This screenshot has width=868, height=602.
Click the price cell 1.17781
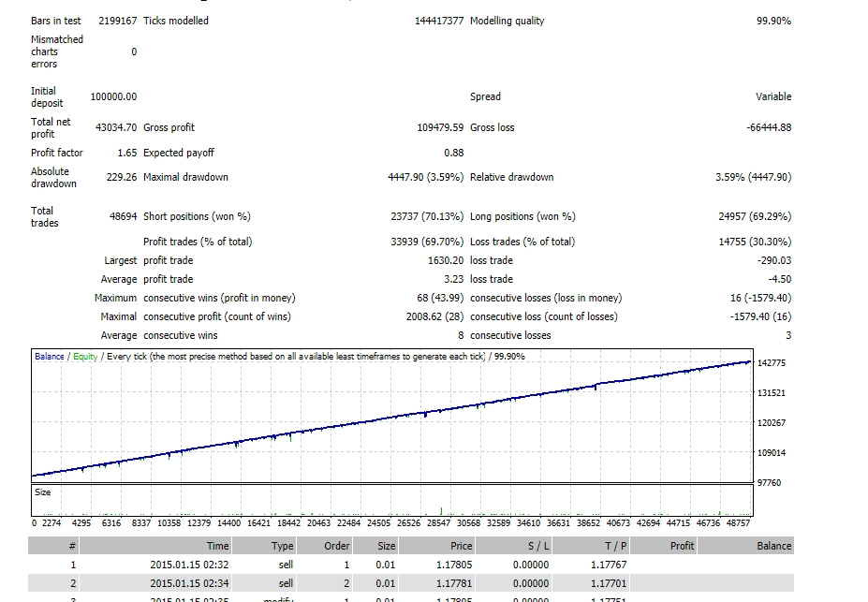[454, 583]
